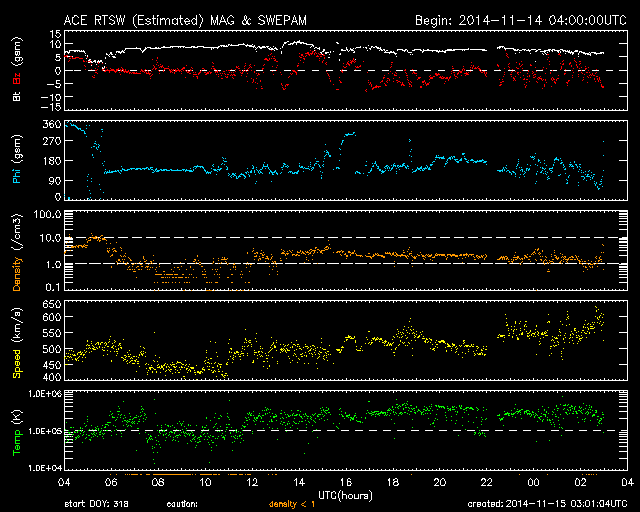Select the created timestamp at bottom right
The image size is (640, 512).
(545, 504)
